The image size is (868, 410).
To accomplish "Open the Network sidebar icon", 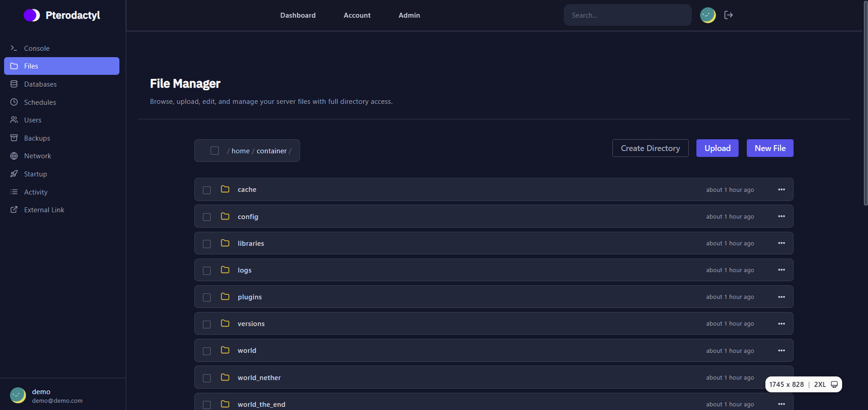I will tap(14, 156).
